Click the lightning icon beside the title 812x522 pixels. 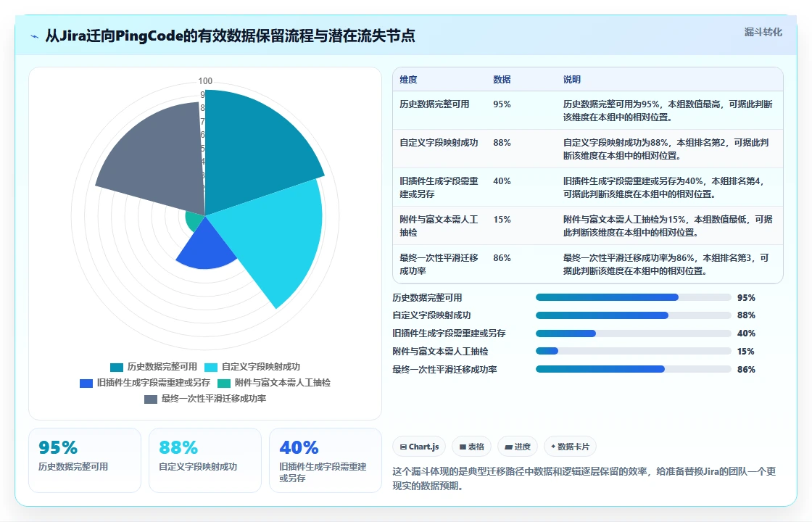[x=35, y=36]
